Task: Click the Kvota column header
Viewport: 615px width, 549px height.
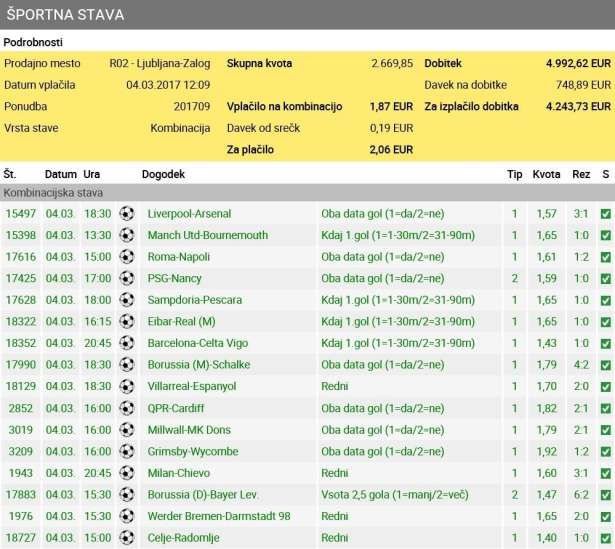Action: click(x=546, y=174)
